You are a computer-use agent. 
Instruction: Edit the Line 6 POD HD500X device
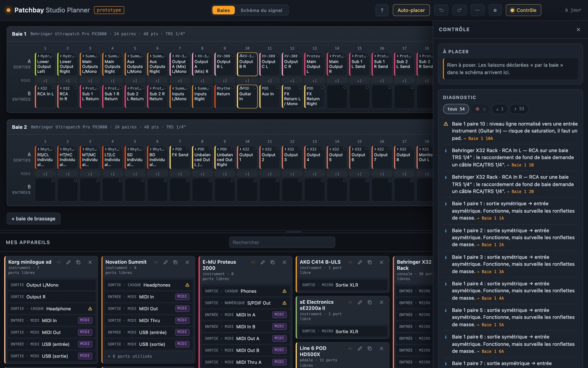coord(360,348)
